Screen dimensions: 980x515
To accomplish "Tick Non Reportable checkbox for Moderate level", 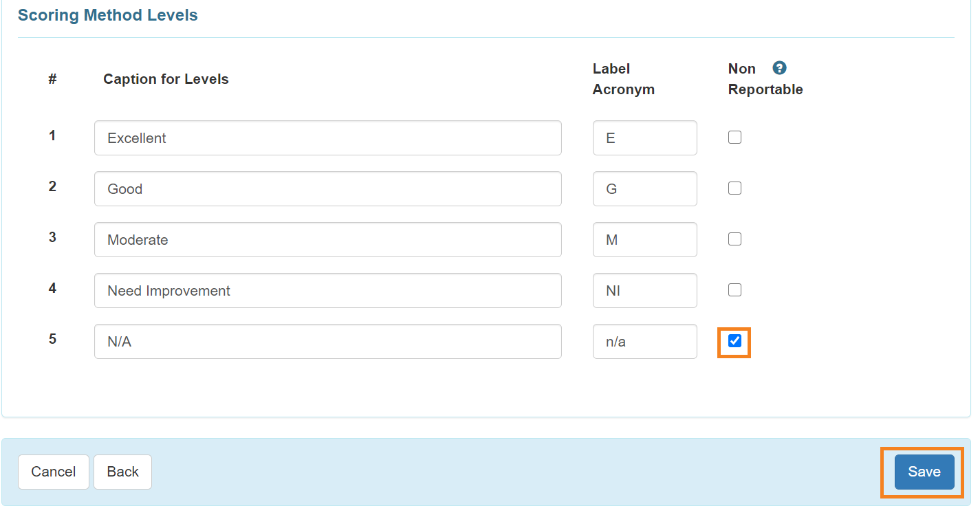I will 734,239.
